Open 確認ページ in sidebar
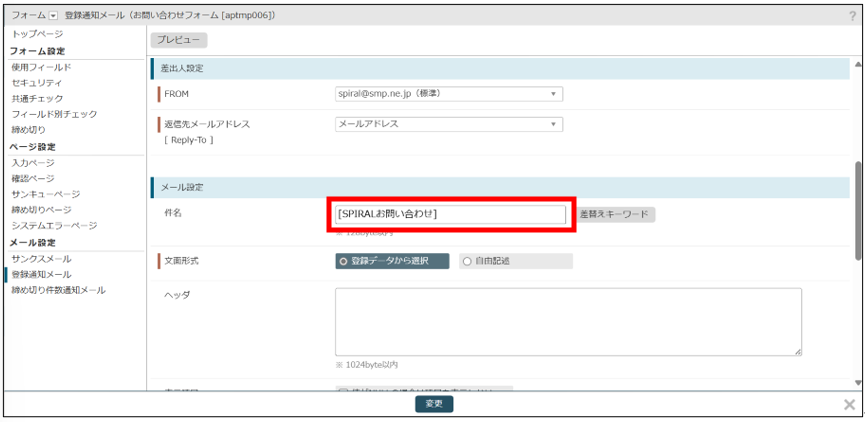 click(x=33, y=178)
